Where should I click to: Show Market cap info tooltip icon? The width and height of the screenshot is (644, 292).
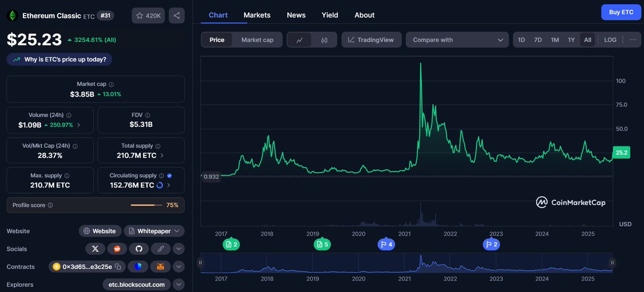point(111,85)
